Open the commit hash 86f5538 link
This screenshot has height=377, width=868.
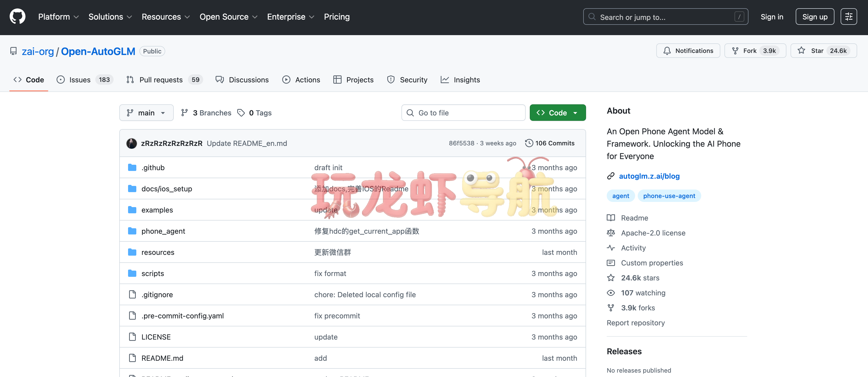coord(461,143)
